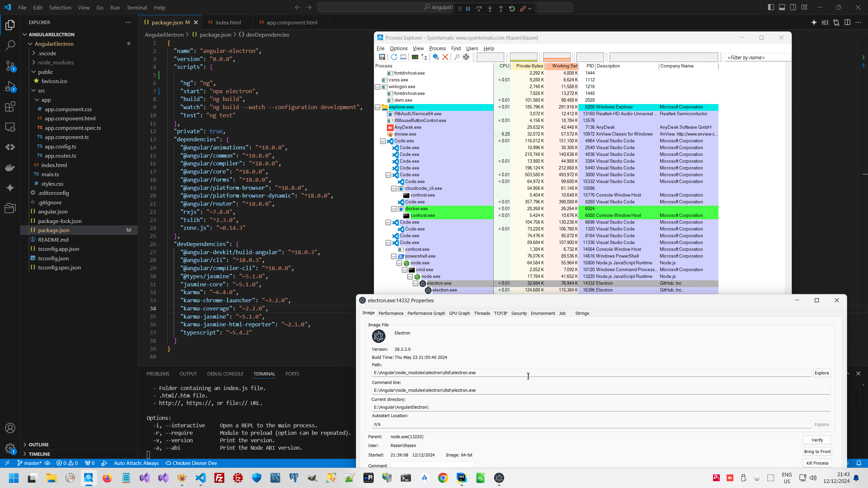Open the Extensions view icon
Image resolution: width=868 pixels, height=488 pixels.
coord(10,107)
